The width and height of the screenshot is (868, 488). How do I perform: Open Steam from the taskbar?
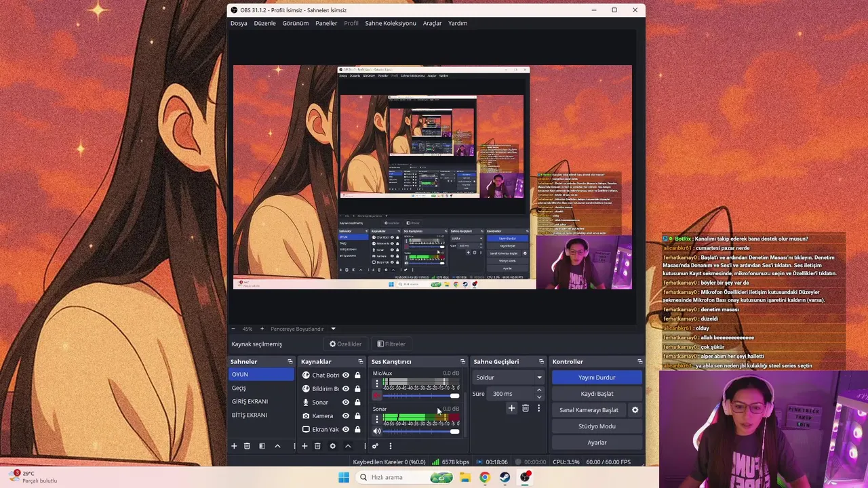coord(505,477)
